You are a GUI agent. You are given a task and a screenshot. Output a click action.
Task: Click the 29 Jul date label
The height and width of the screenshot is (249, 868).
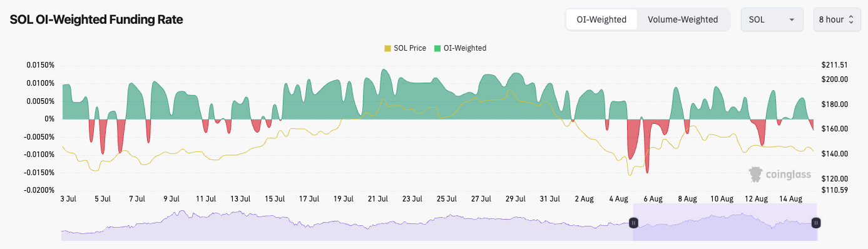[516, 199]
